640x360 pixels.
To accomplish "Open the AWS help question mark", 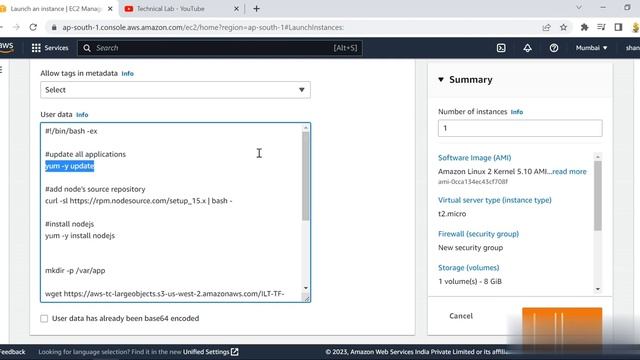I will (553, 48).
